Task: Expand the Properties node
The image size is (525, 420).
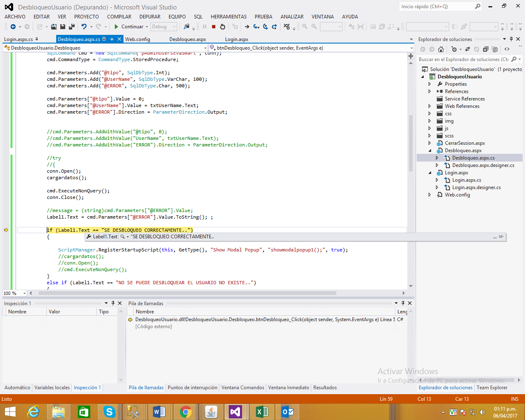Action: [430, 84]
